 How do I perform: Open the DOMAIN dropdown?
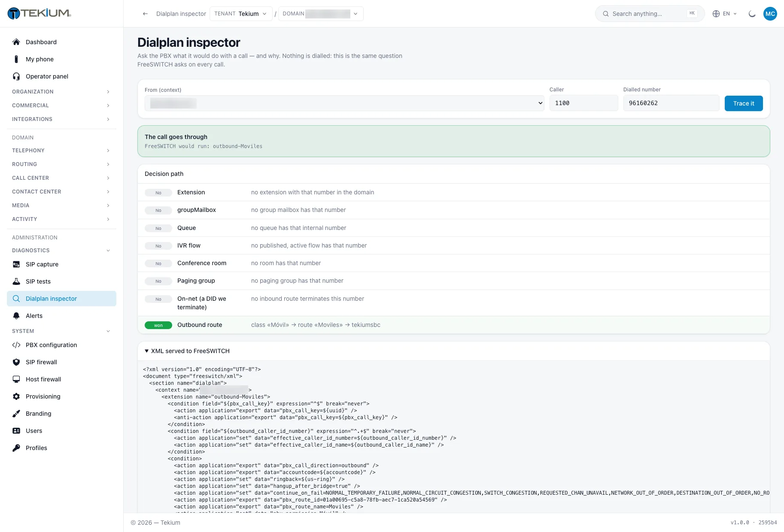321,14
